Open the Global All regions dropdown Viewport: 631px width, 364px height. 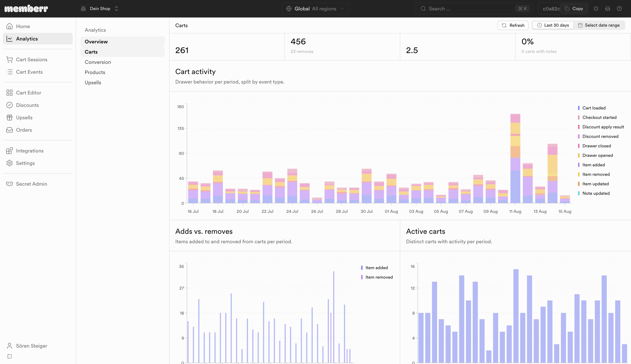point(315,9)
